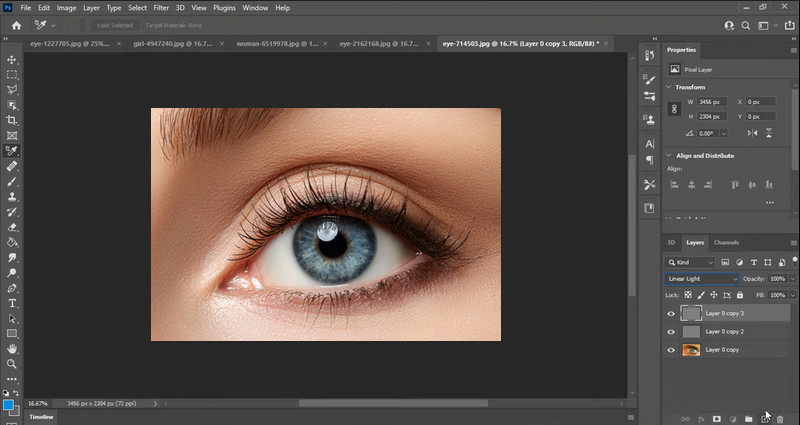
Task: Add a layer style fx icon
Action: [x=701, y=419]
